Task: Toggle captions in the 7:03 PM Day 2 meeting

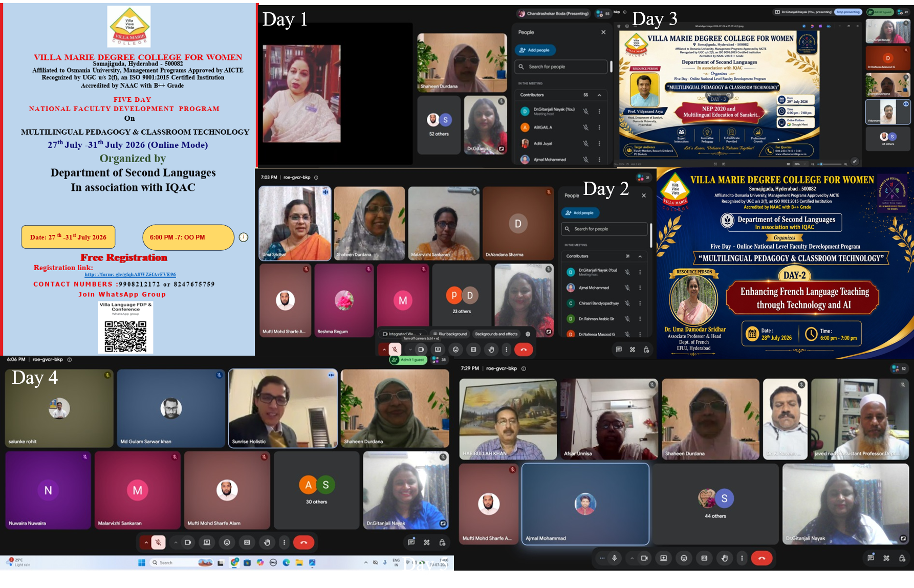Action: (x=473, y=350)
